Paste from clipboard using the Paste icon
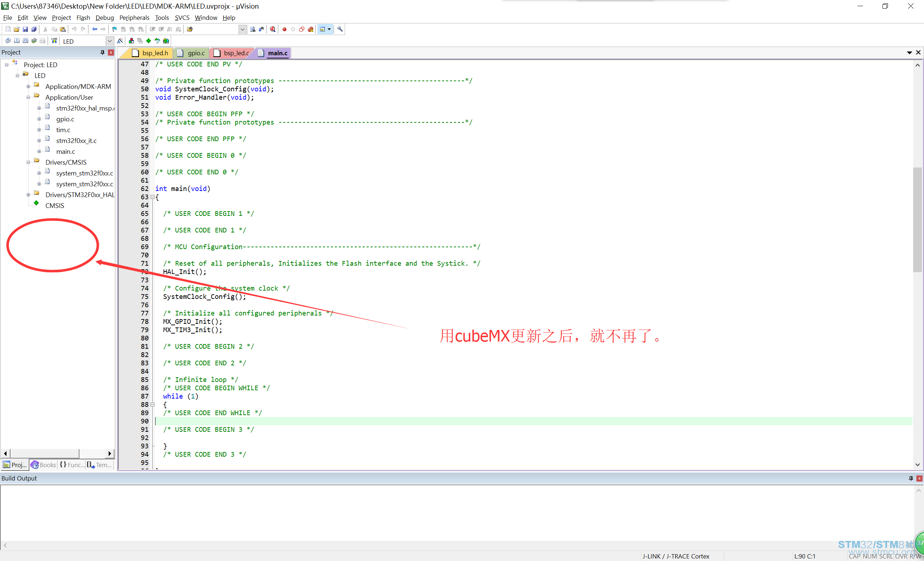 [63, 29]
